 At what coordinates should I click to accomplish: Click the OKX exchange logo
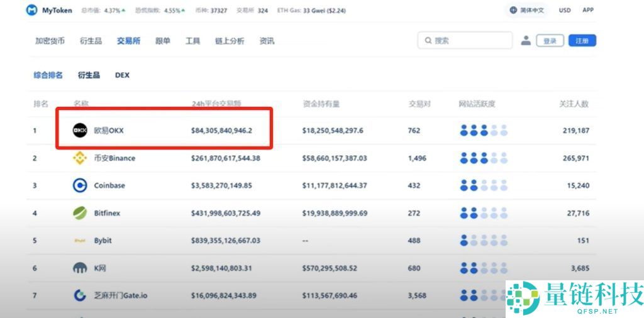[x=80, y=130]
